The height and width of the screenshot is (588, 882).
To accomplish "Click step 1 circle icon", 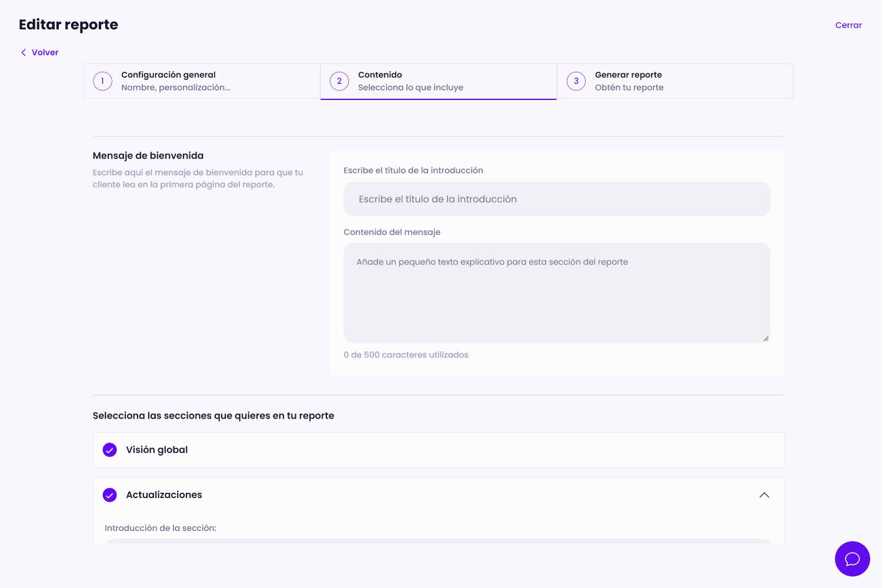I will 102,81.
